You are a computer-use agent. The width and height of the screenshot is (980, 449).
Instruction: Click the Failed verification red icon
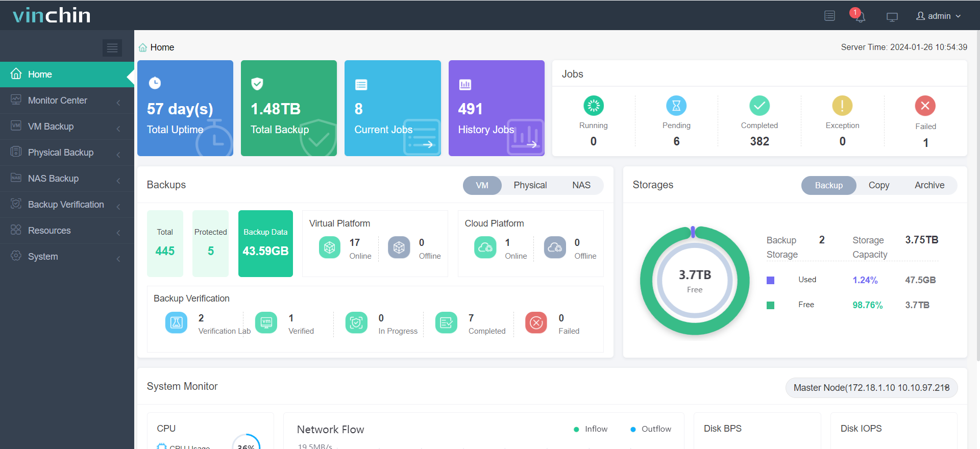click(x=536, y=322)
